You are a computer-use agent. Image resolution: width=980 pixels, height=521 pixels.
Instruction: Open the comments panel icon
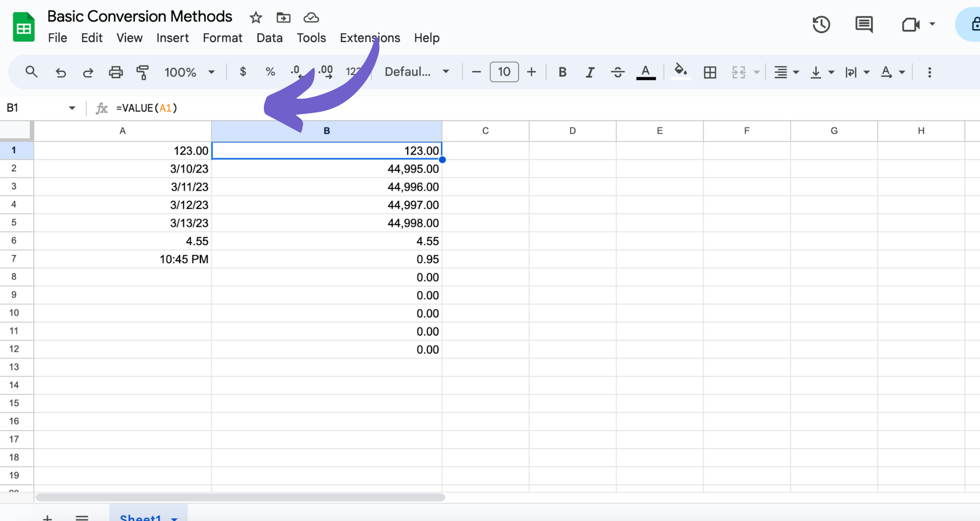(864, 25)
